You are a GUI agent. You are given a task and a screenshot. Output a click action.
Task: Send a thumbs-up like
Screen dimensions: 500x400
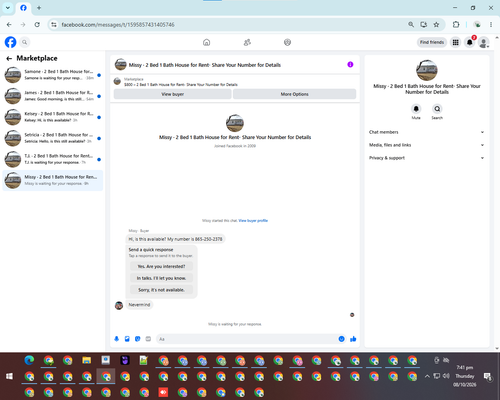(x=353, y=339)
